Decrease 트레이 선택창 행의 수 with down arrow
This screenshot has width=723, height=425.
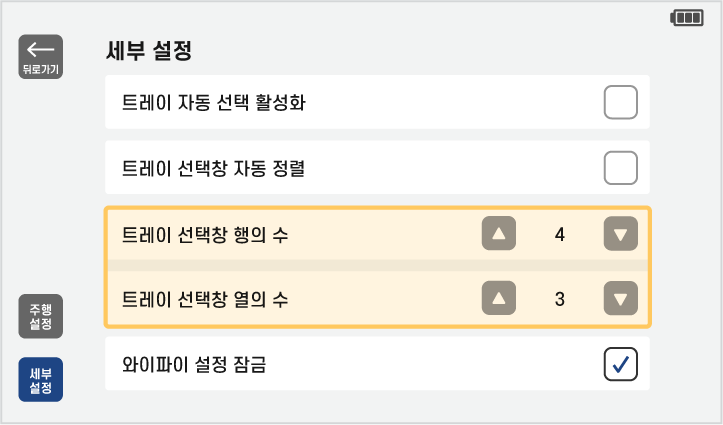(620, 235)
